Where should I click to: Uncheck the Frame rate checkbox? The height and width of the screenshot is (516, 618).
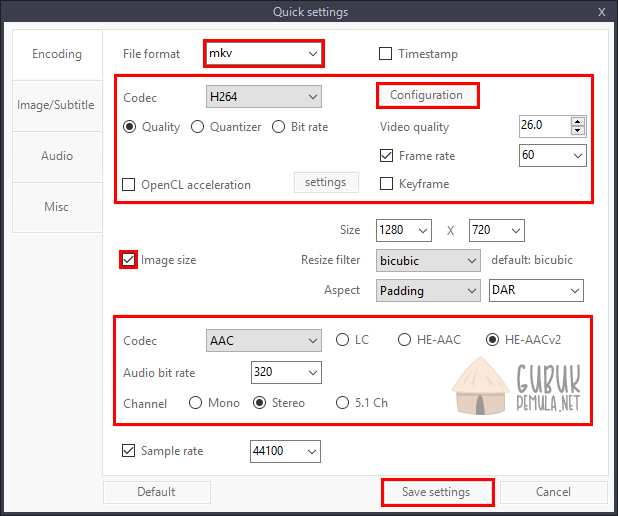tap(386, 156)
